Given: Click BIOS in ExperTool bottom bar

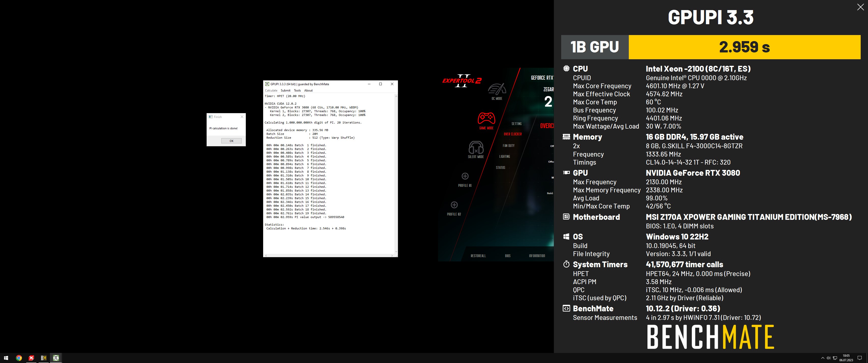Looking at the screenshot, I should click(x=508, y=256).
